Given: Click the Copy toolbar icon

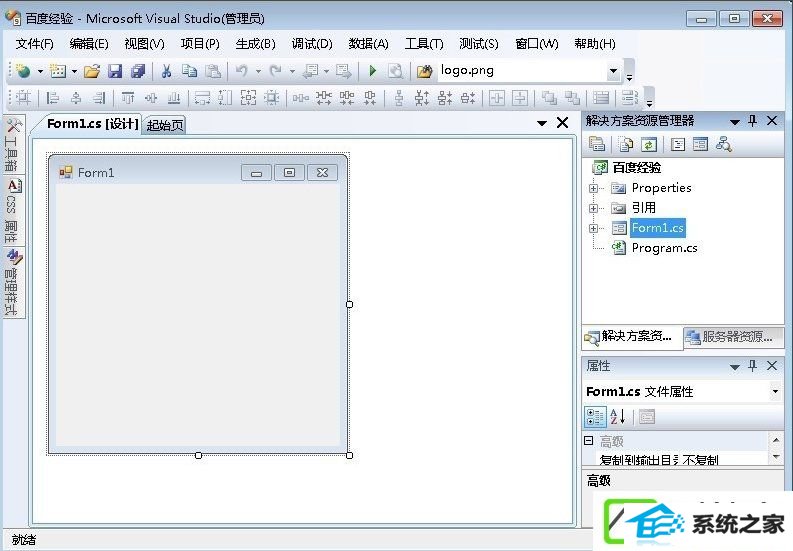Looking at the screenshot, I should click(190, 71).
